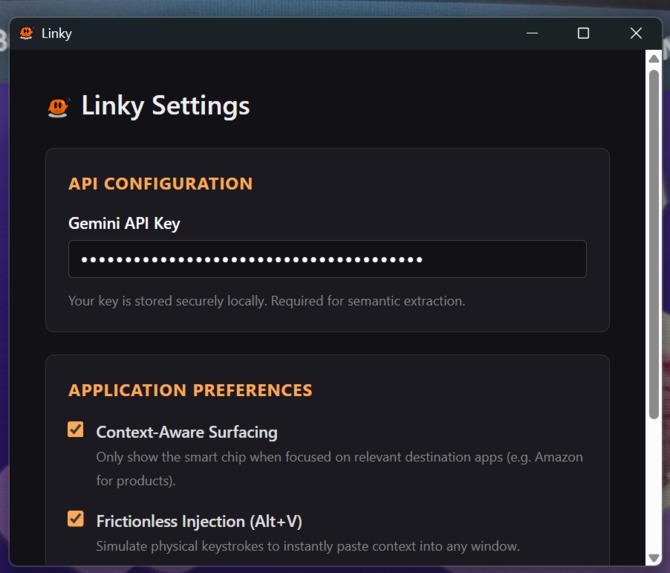
Task: Click 'Only show the smart chip' description
Action: 339,469
